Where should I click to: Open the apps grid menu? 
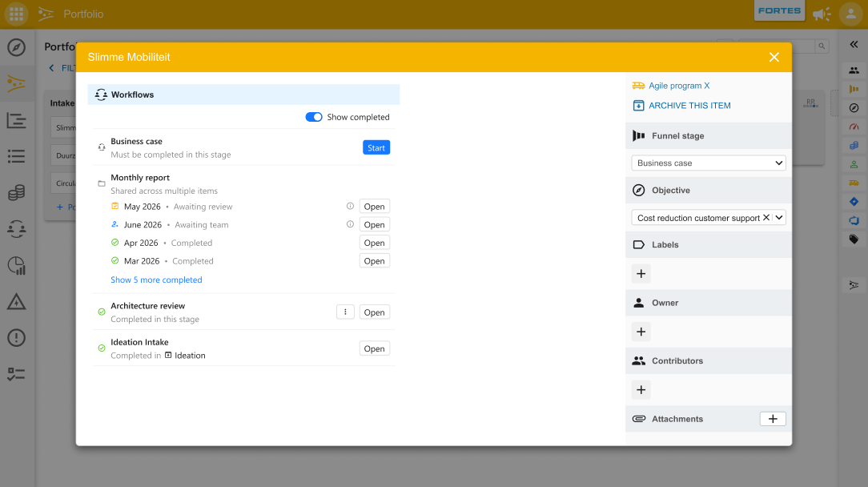[16, 14]
